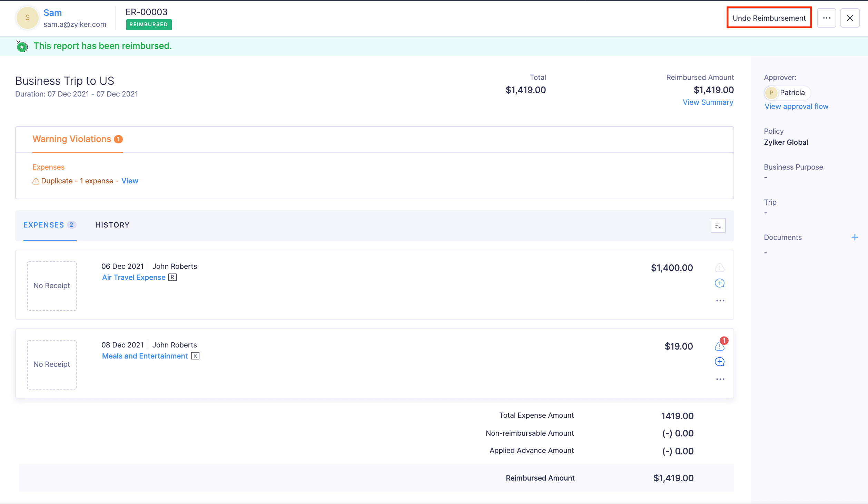Open the Meals and Entertainment expense

click(x=145, y=356)
